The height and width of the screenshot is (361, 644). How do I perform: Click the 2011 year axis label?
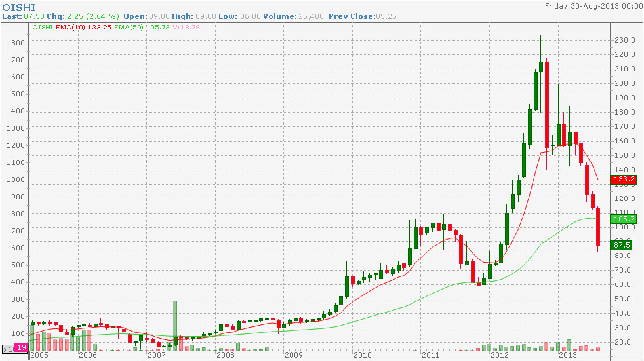(430, 355)
